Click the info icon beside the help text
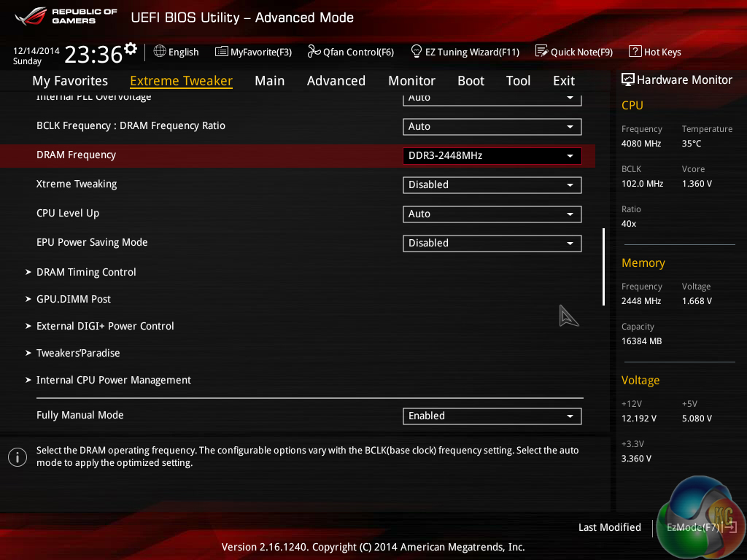The width and height of the screenshot is (747, 560). [x=18, y=457]
